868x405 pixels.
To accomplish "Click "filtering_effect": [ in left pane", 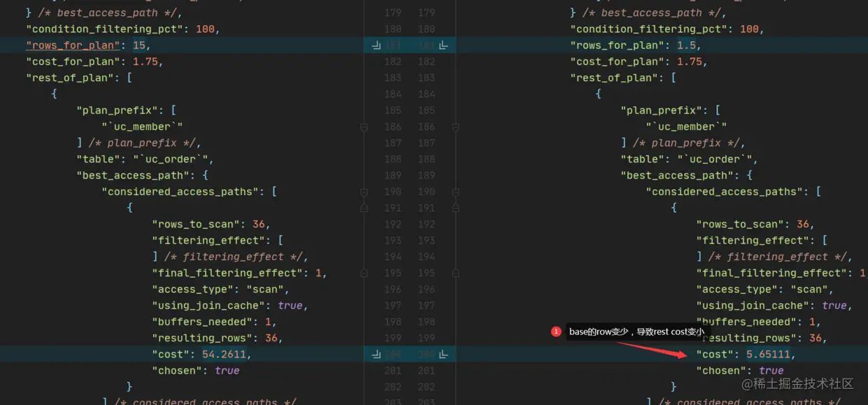I will tap(217, 241).
